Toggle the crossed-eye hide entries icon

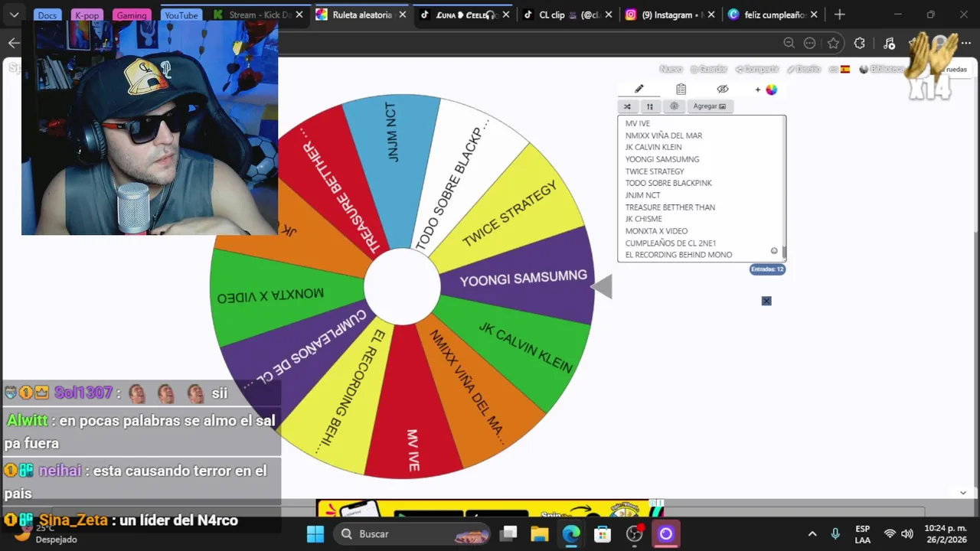723,90
